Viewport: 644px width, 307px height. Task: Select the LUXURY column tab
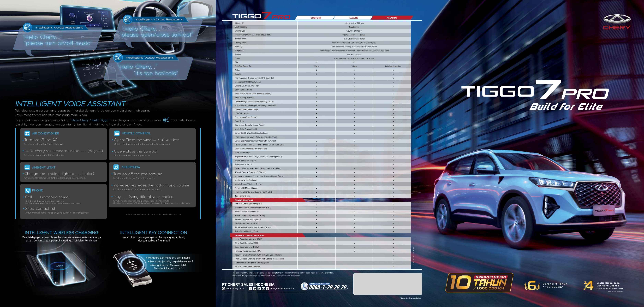354,18
